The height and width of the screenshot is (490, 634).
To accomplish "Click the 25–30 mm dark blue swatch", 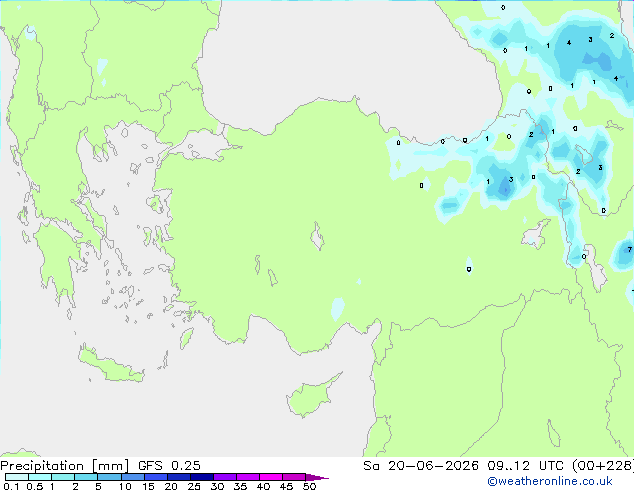I will pyautogui.click(x=201, y=477).
